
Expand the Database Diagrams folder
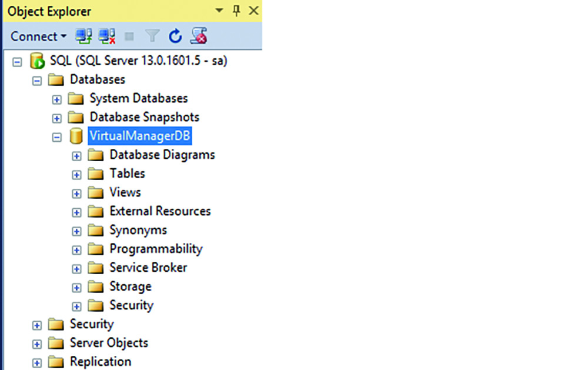pyautogui.click(x=76, y=156)
